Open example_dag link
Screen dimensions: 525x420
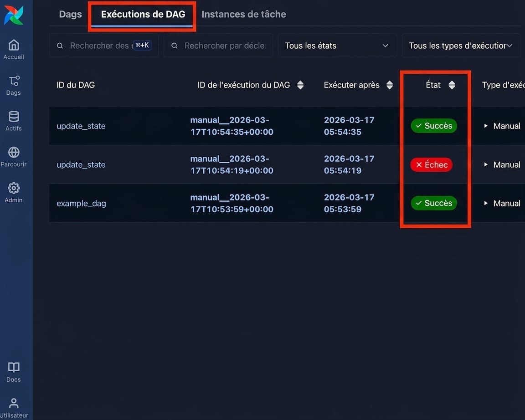point(82,203)
